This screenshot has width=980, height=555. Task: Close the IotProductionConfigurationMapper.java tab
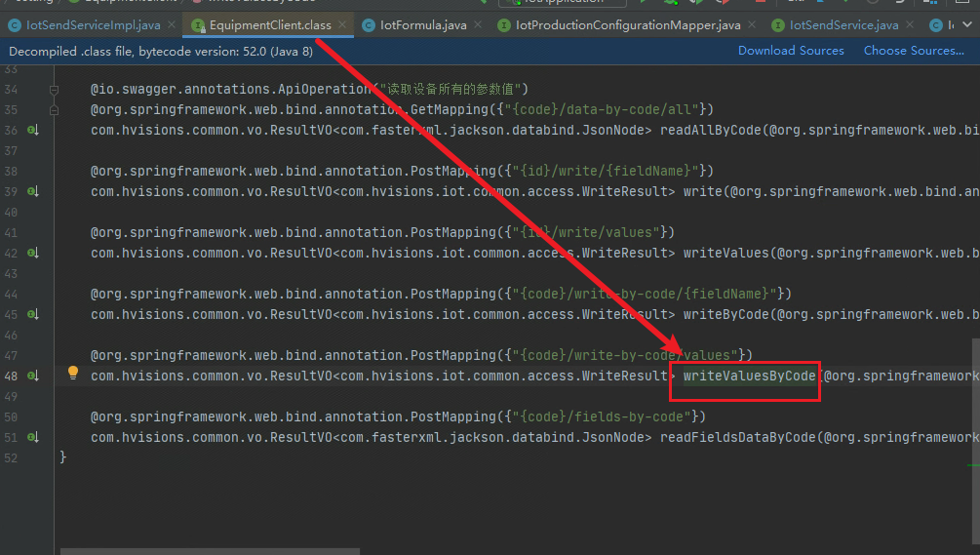click(x=752, y=24)
